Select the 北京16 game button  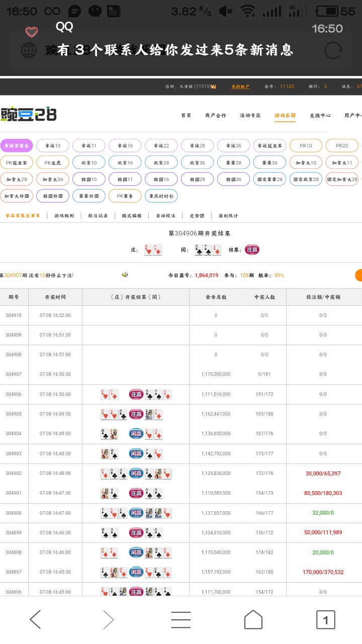coord(125,163)
